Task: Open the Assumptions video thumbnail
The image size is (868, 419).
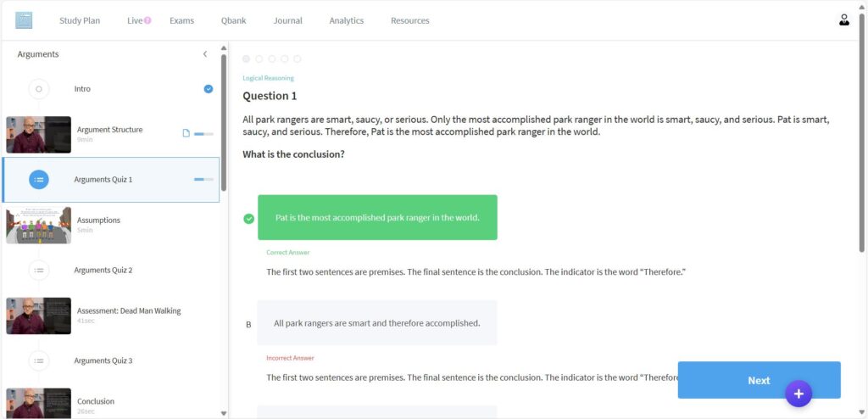Action: (38, 226)
